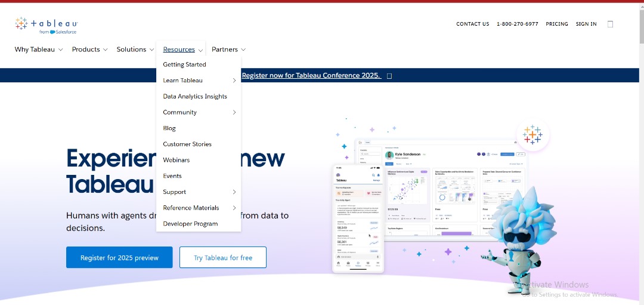The height and width of the screenshot is (305, 644).
Task: Click the arrow icon after Conference banner text
Action: click(389, 76)
